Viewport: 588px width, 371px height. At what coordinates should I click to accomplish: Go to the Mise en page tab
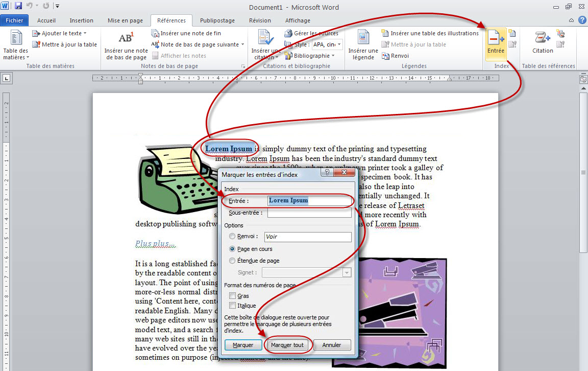tap(125, 20)
